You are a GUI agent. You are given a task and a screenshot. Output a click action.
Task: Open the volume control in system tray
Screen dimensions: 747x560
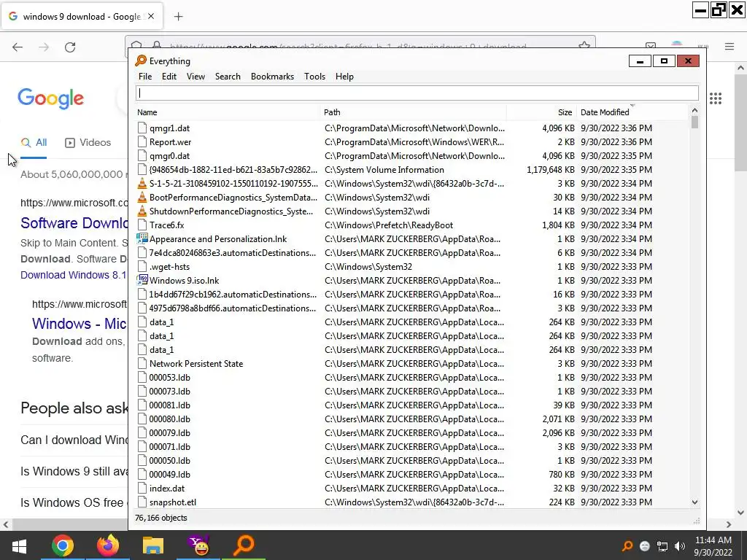coord(680,546)
